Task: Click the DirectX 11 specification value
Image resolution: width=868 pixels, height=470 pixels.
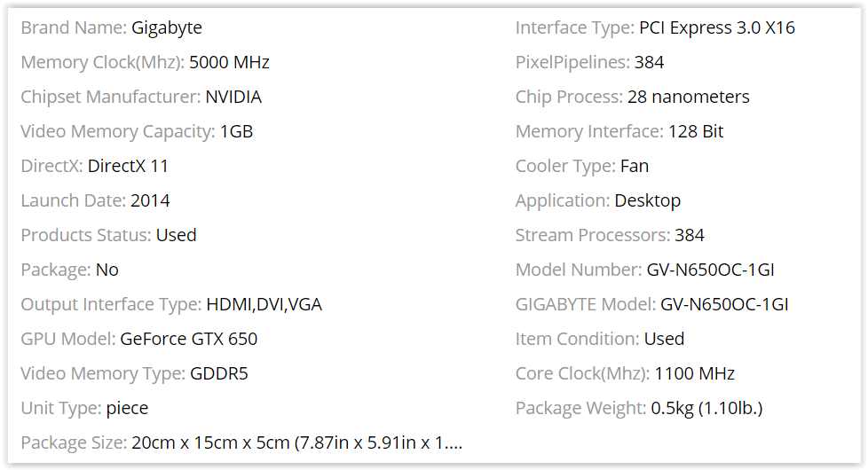Action: click(128, 166)
